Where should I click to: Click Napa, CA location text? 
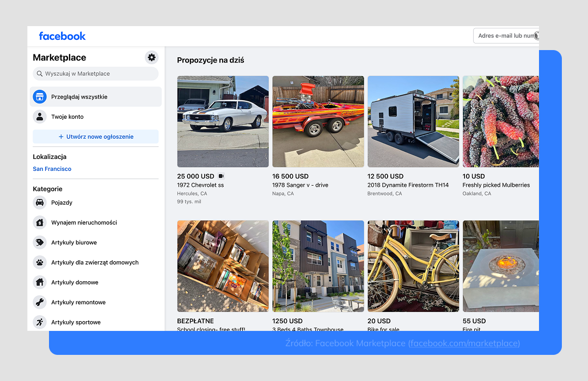[x=283, y=194]
